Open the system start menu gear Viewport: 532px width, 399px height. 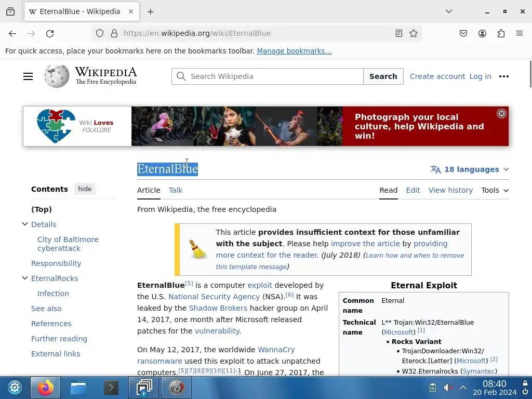[15, 388]
